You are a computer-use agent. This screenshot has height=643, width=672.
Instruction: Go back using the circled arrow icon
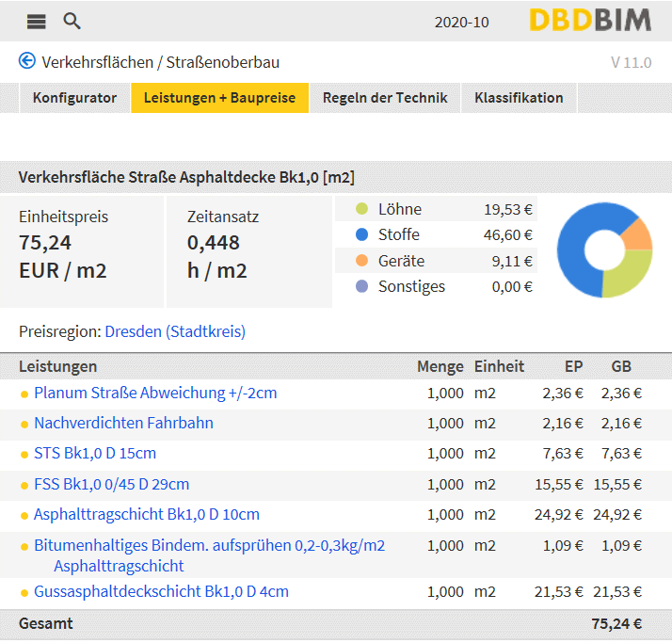coord(27,60)
